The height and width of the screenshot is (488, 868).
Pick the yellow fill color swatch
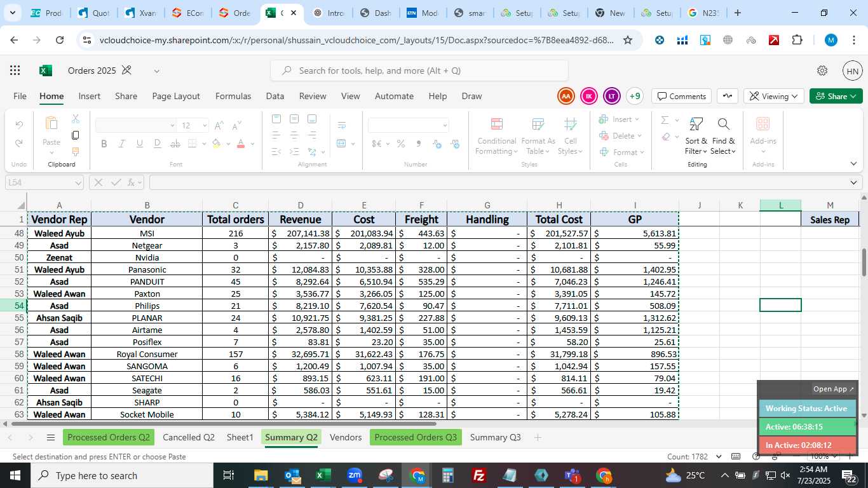tap(217, 144)
